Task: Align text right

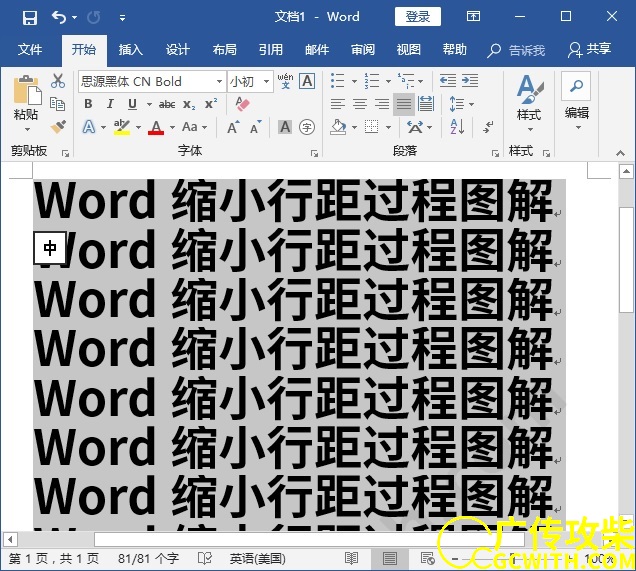Action: (x=382, y=104)
